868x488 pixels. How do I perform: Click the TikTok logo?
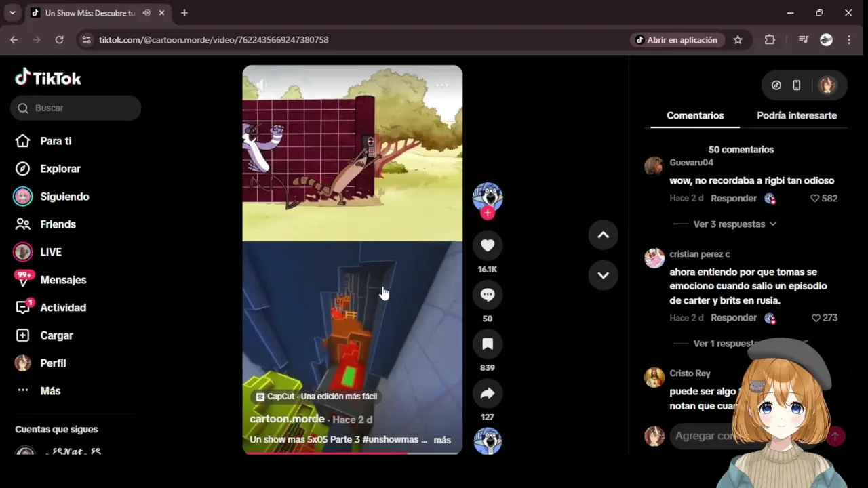(48, 78)
